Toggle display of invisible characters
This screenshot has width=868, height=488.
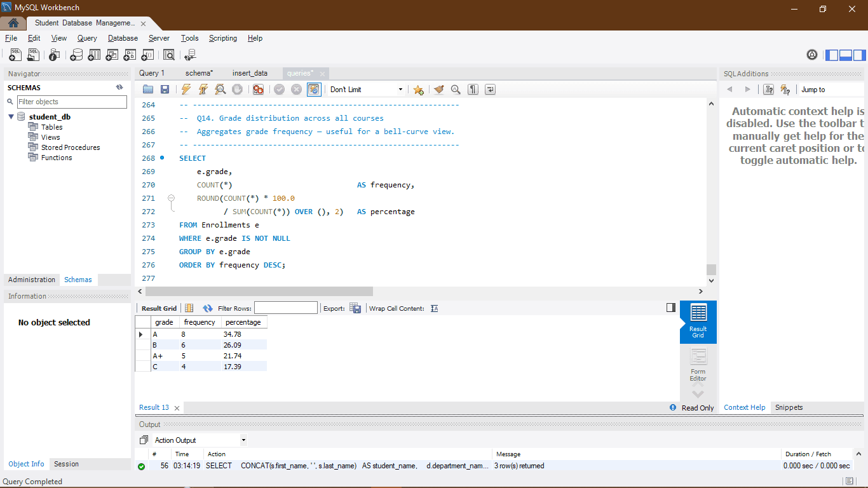473,90
